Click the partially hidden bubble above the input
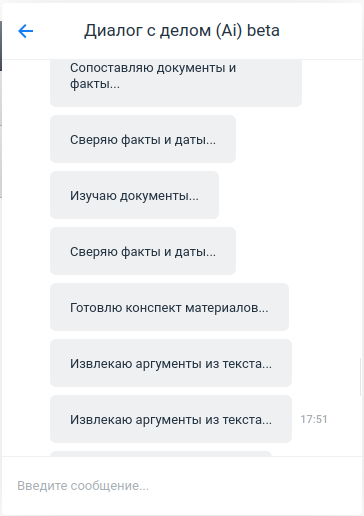The width and height of the screenshot is (364, 516). click(161, 454)
